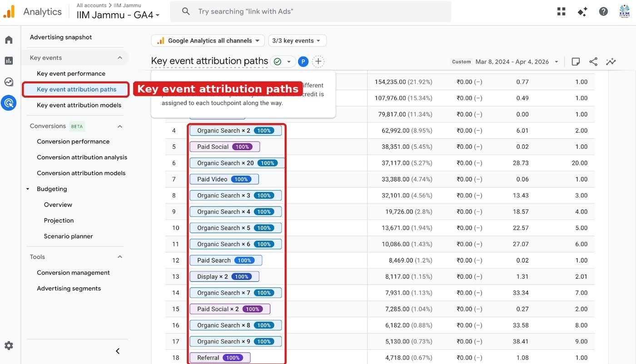Screen dimensions: 636x364
Task: Click the 62,992.00 (8.95%) cell
Action: (407, 131)
